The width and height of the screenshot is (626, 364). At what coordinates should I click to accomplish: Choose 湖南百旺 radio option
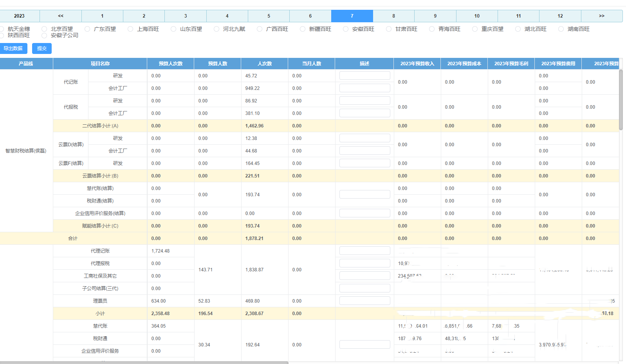[561, 29]
